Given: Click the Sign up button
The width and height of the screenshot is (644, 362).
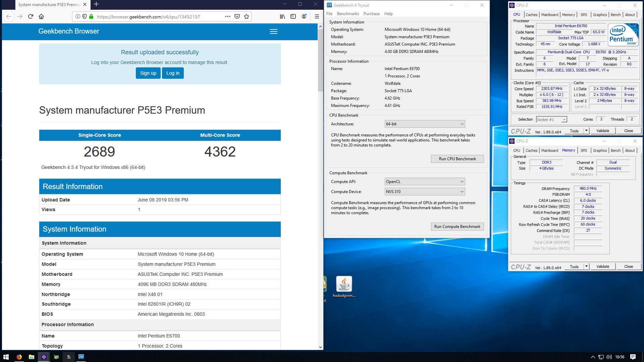Looking at the screenshot, I should click(148, 73).
